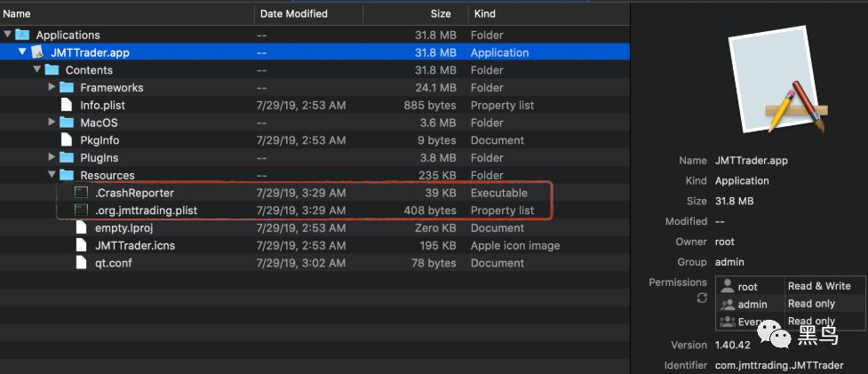This screenshot has height=374, width=868.
Task: Select the JMTTrader.icns file name
Action: coord(135,246)
